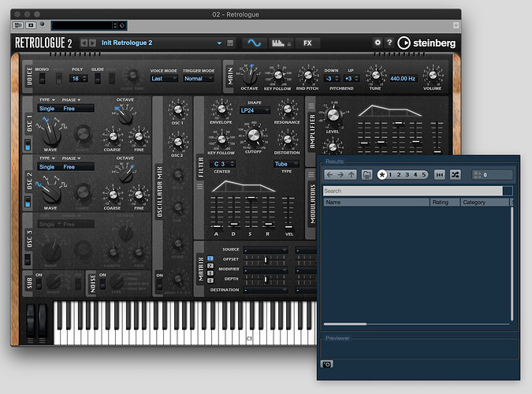Open help with the question mark icon
The image size is (532, 394).
click(x=389, y=43)
